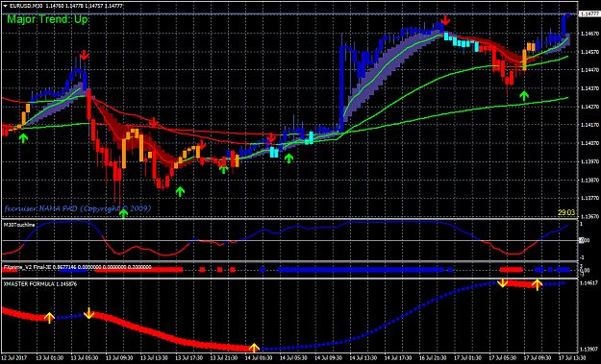Click the 14 Jul 01:30 time label
Viewport: 601px width, 364px height.
[x=258, y=358]
